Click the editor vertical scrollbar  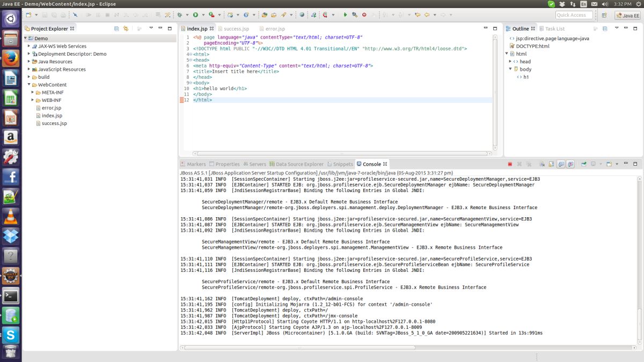click(x=495, y=92)
